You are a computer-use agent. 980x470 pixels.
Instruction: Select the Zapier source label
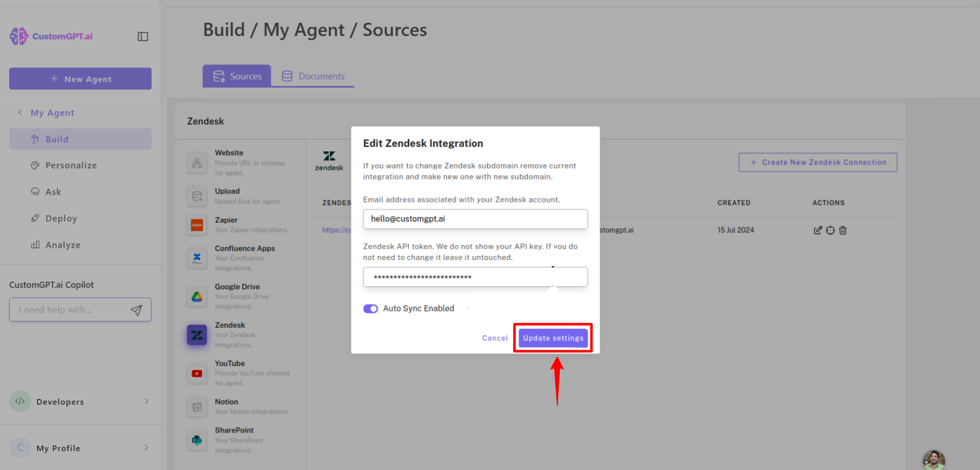coord(226,220)
